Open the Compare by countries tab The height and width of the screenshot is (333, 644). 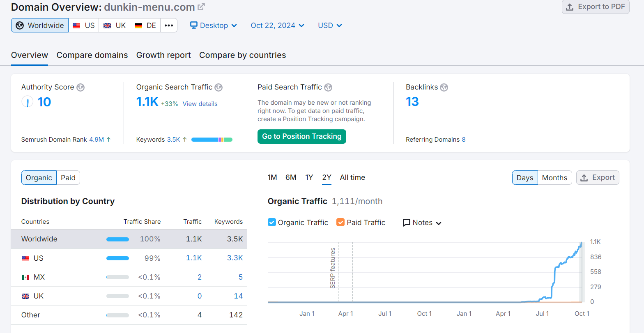coord(243,55)
